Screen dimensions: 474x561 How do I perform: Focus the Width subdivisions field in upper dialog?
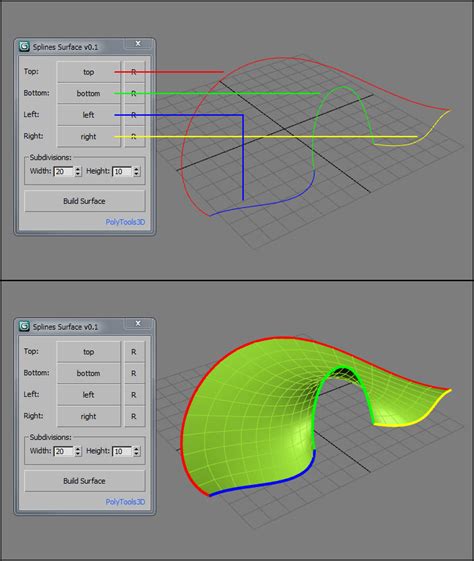[64, 171]
